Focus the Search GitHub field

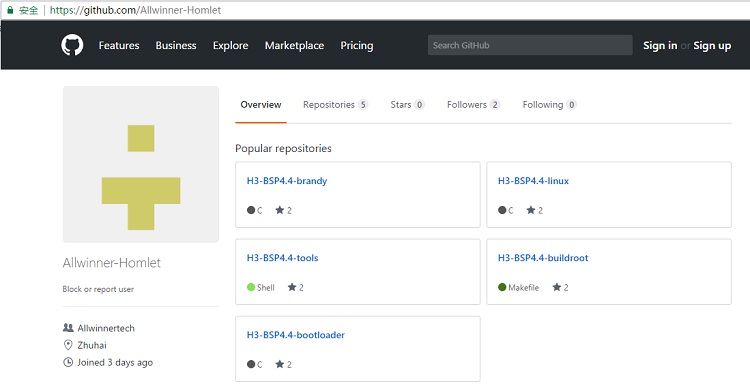click(530, 45)
